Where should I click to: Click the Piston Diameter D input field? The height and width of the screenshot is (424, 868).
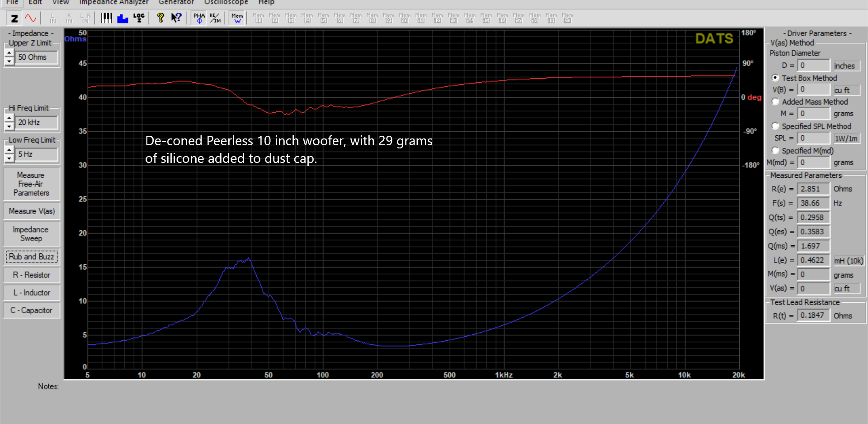814,65
